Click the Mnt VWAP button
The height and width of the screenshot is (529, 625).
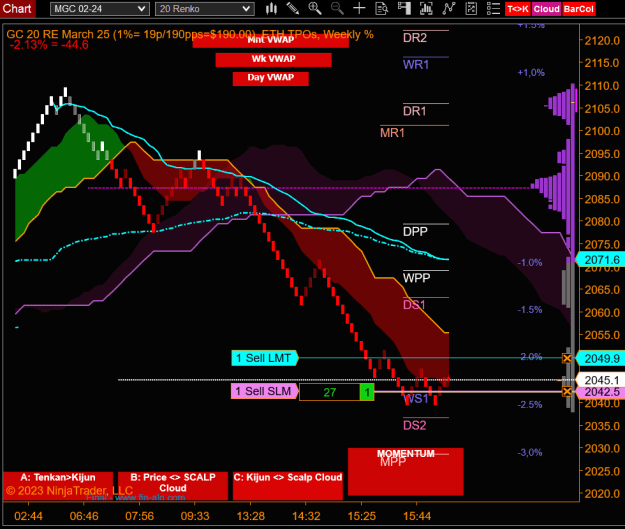coord(271,40)
